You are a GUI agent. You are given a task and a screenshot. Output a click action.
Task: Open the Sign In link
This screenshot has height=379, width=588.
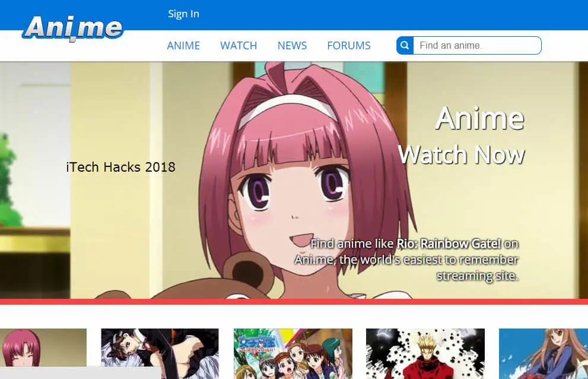click(x=183, y=14)
